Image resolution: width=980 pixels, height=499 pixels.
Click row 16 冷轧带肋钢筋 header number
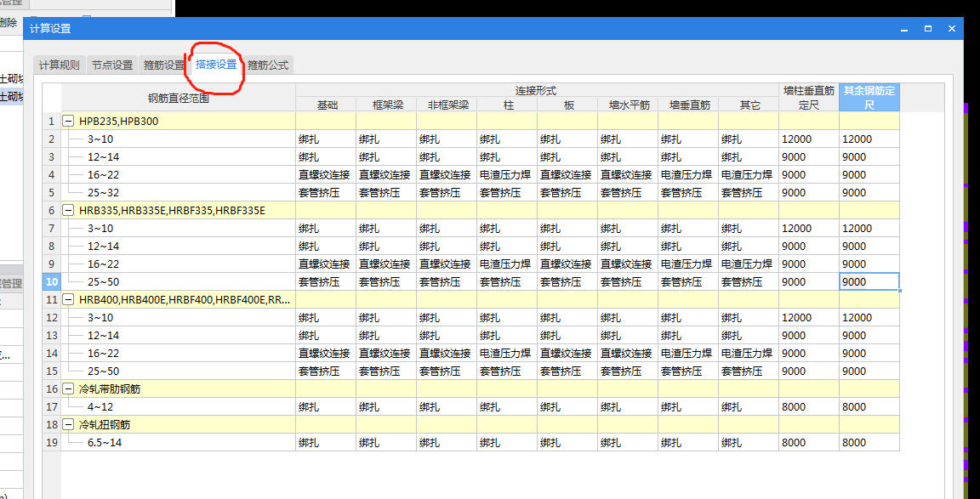coord(52,389)
